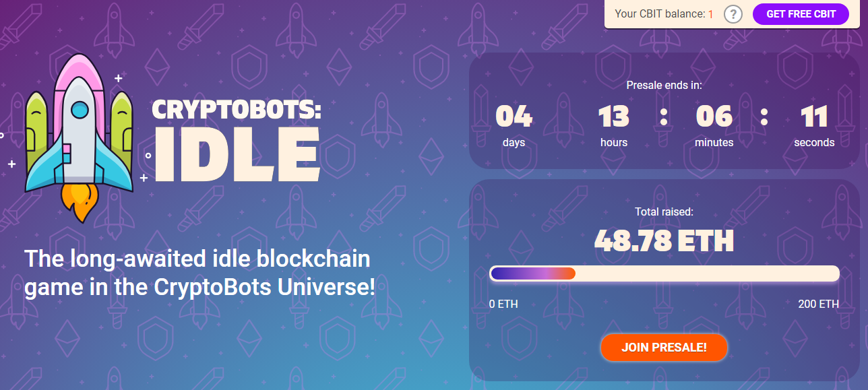Image resolution: width=868 pixels, height=390 pixels.
Task: Click the 'Presale ends in:' label
Action: 664,86
